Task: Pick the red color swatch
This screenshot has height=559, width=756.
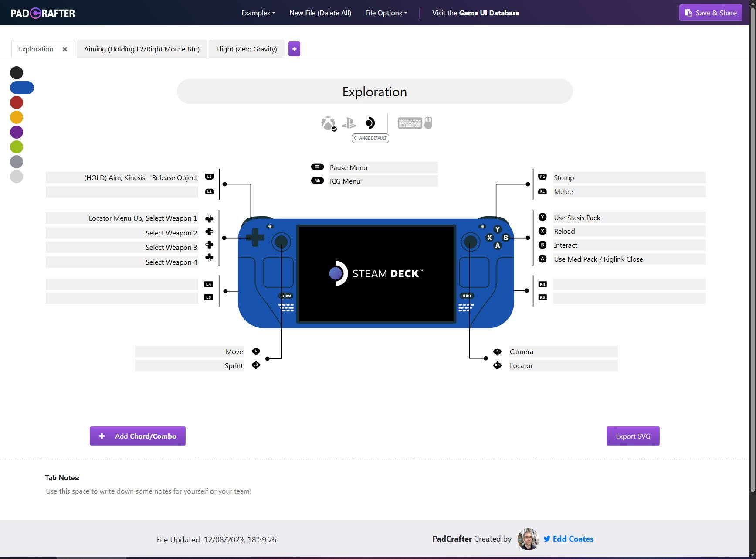Action: (17, 102)
